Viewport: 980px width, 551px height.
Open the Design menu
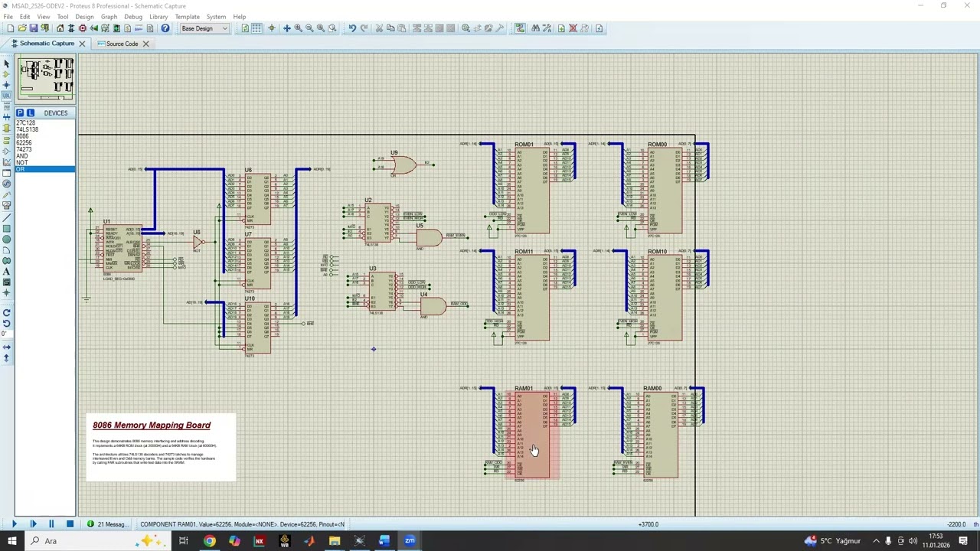click(84, 17)
